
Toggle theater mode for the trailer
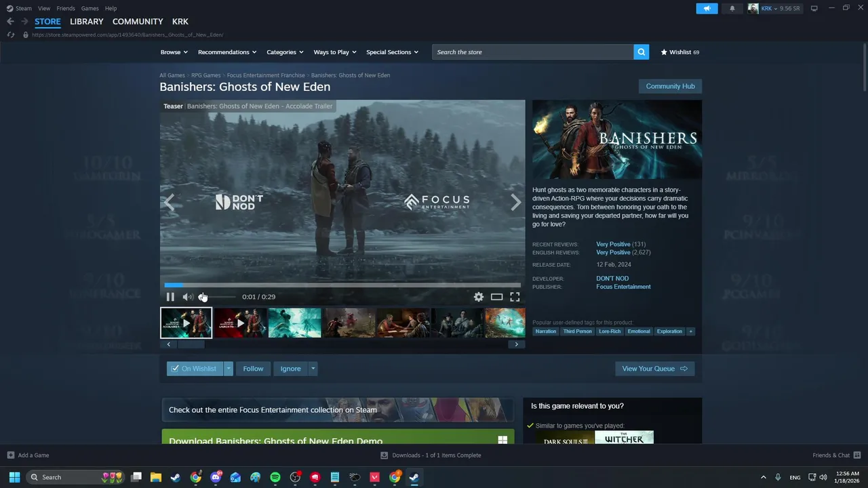497,297
